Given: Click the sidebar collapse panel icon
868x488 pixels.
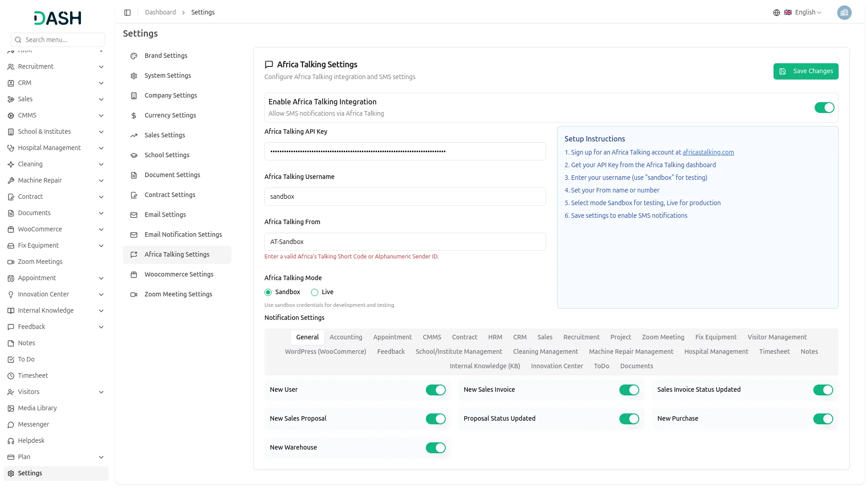Looking at the screenshot, I should tap(127, 13).
